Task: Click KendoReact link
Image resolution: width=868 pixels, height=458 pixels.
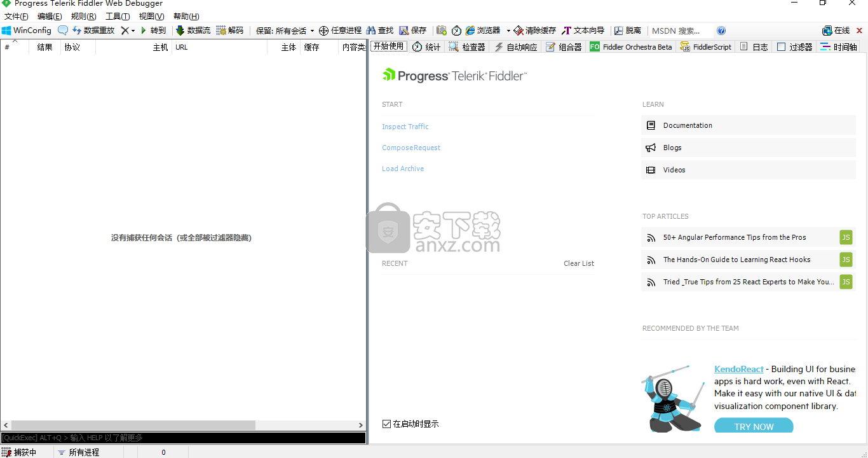Action: [x=738, y=369]
